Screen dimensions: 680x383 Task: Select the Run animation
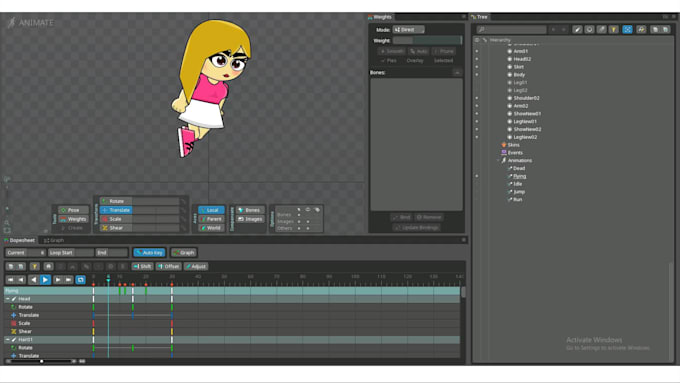point(517,200)
